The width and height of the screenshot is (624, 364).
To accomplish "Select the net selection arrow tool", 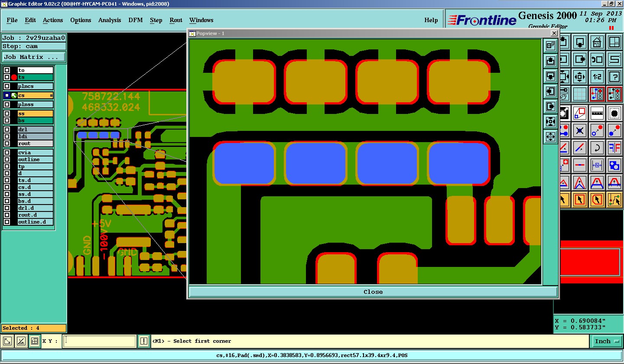I will coord(614,199).
